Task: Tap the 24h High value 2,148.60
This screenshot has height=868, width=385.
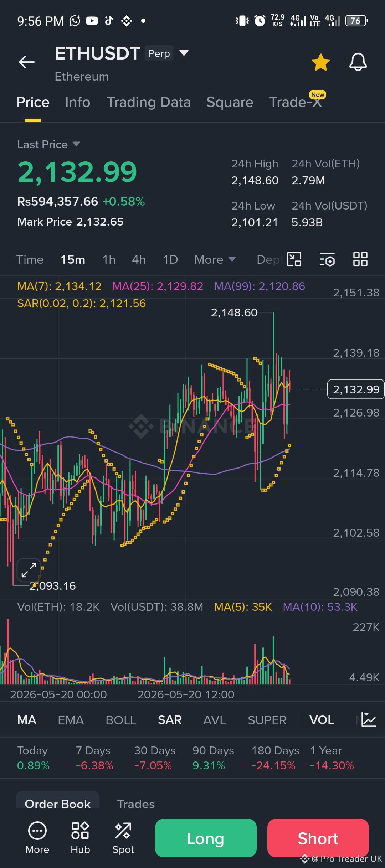Action: 255,180
